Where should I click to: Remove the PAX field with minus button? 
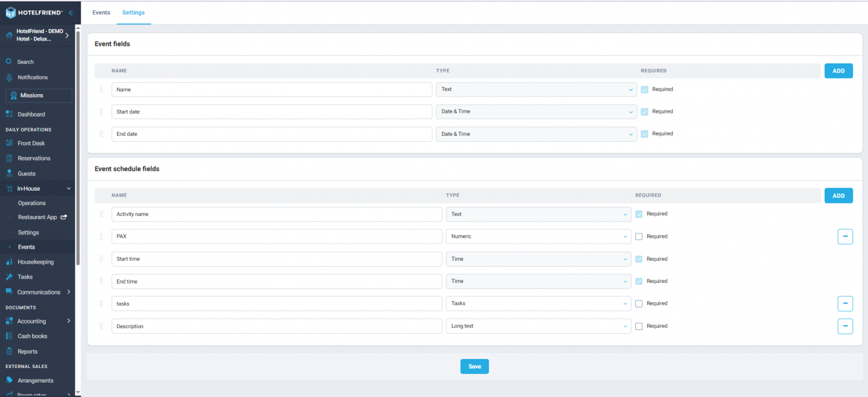click(x=845, y=237)
